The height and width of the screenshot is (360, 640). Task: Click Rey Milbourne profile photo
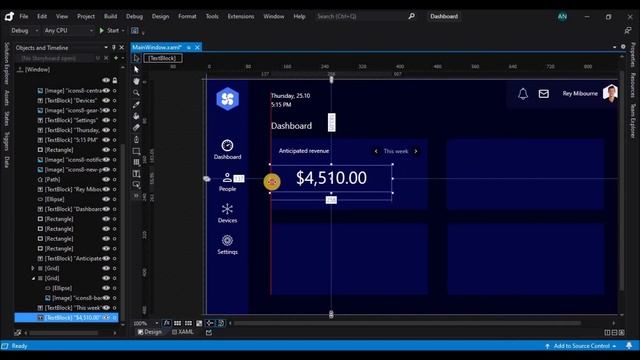[611, 93]
